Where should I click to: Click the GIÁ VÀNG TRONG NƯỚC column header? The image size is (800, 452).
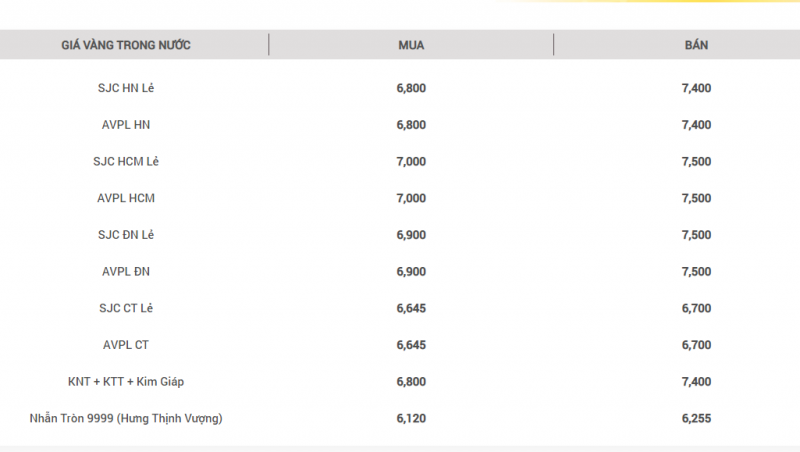126,45
